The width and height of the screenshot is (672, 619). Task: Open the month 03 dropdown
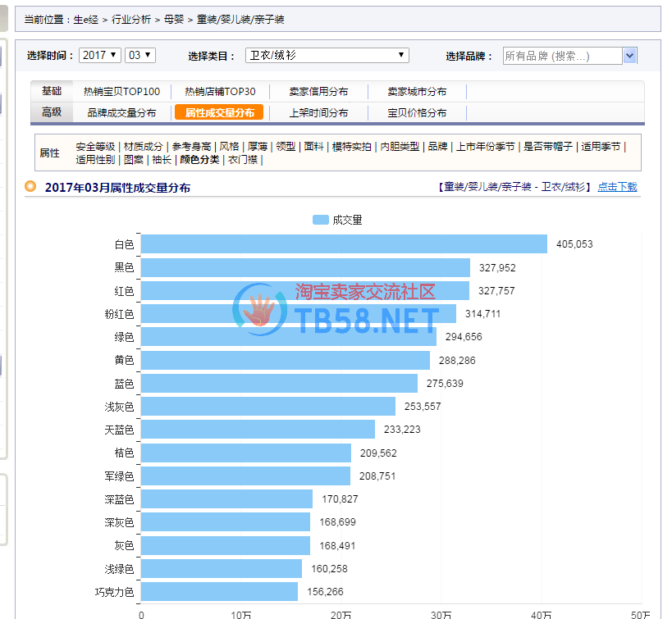click(139, 55)
